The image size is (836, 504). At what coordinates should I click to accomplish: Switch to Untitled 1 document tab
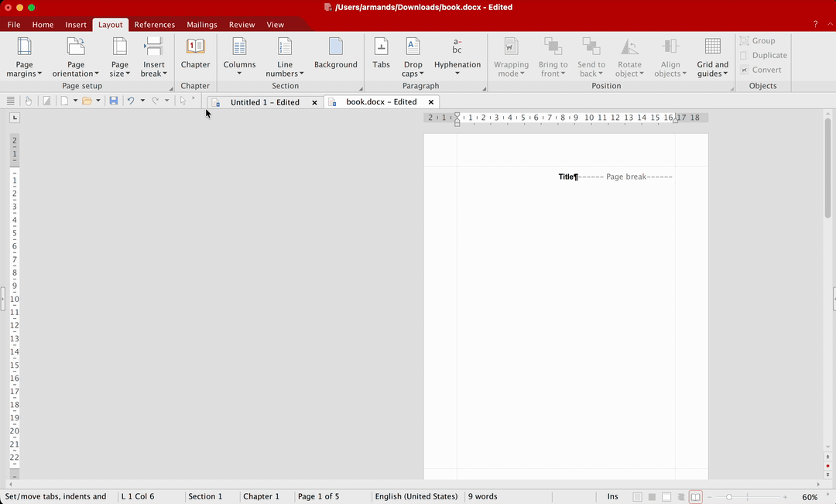click(x=264, y=102)
